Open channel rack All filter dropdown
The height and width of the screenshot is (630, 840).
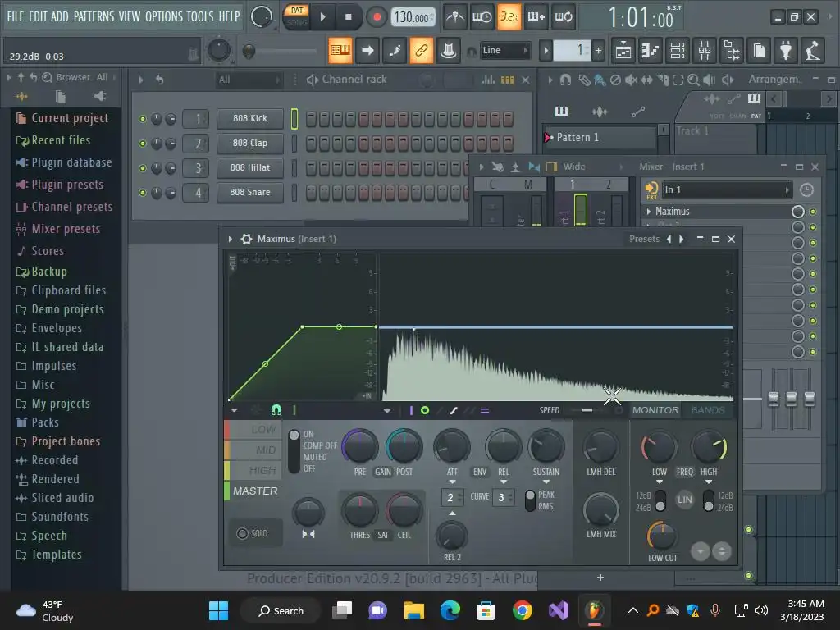pyautogui.click(x=249, y=80)
